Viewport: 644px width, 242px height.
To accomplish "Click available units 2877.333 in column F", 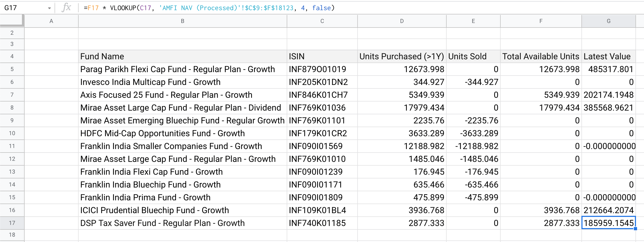I will click(x=541, y=223).
